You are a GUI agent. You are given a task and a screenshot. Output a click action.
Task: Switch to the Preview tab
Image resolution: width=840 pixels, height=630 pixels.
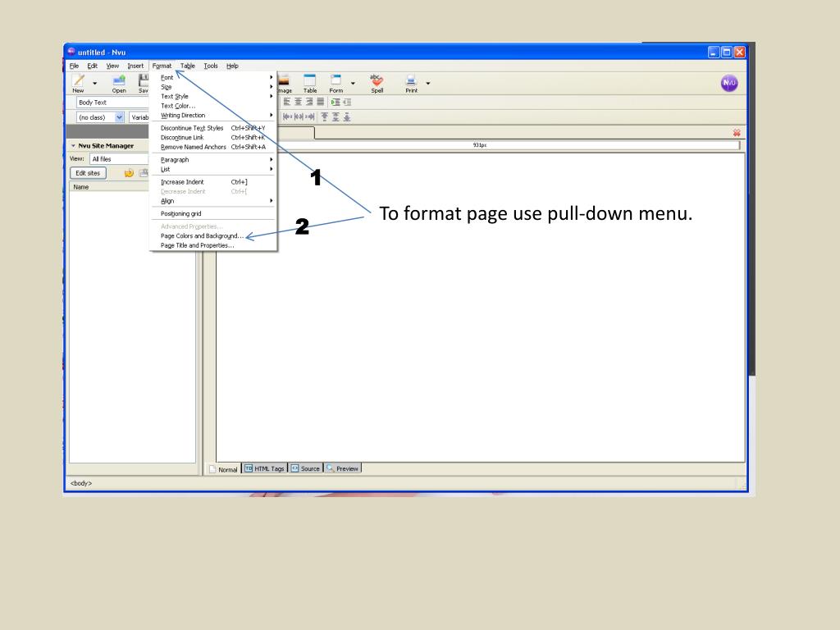tap(342, 468)
